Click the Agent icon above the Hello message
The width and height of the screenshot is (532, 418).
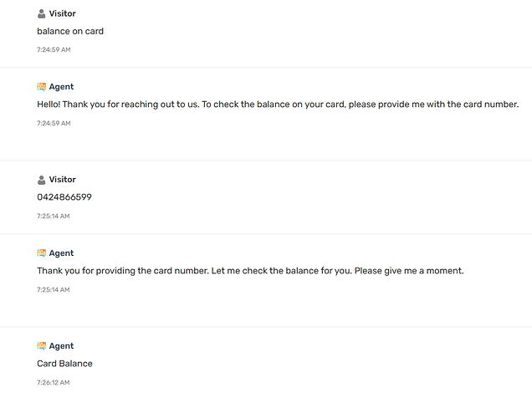click(41, 87)
